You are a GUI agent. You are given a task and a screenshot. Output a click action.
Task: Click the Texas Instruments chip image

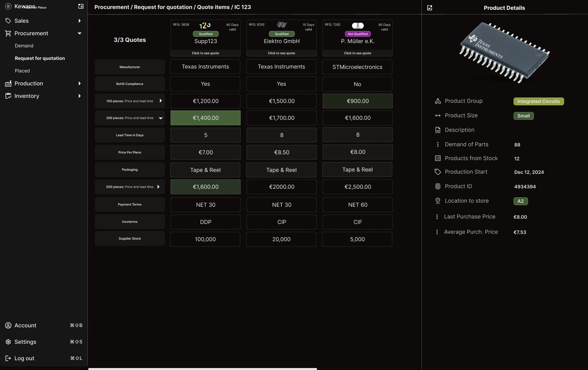505,52
